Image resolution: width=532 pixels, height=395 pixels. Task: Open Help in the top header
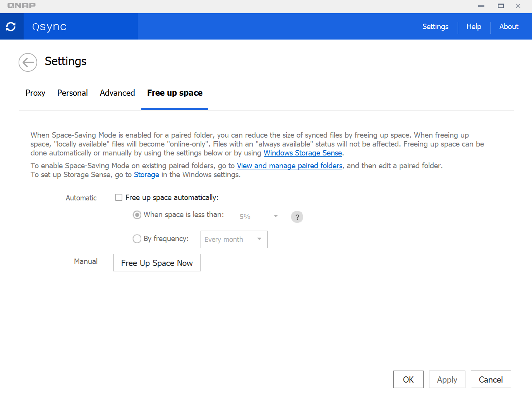click(x=474, y=26)
